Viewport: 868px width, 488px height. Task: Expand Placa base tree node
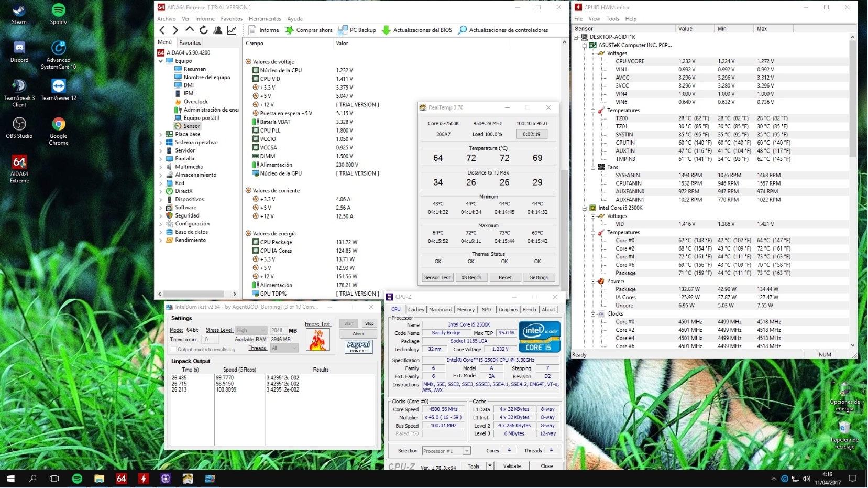click(161, 134)
